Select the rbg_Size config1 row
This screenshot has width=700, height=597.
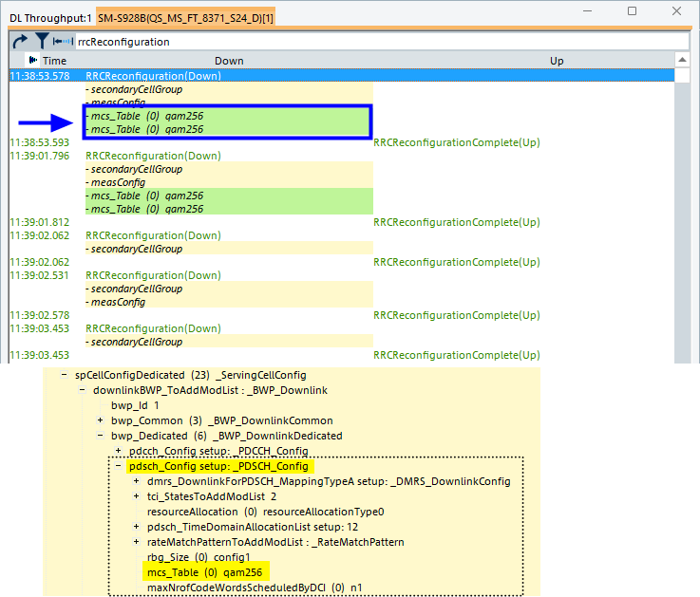(x=199, y=557)
